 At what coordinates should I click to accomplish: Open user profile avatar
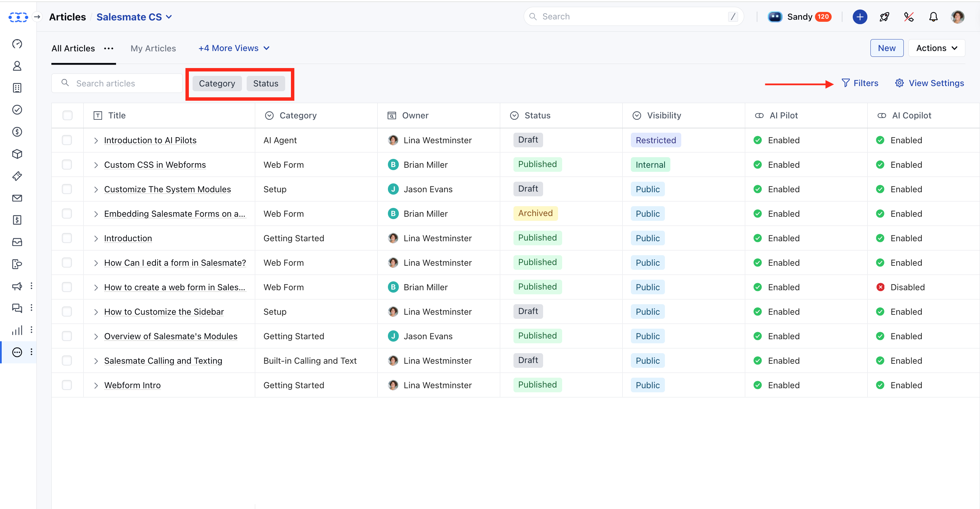(958, 17)
